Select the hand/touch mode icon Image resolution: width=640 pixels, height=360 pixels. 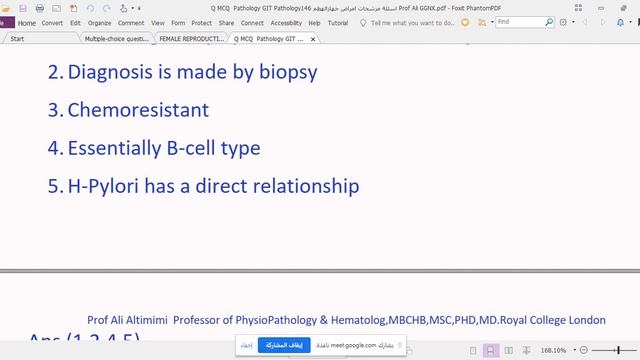(x=123, y=8)
